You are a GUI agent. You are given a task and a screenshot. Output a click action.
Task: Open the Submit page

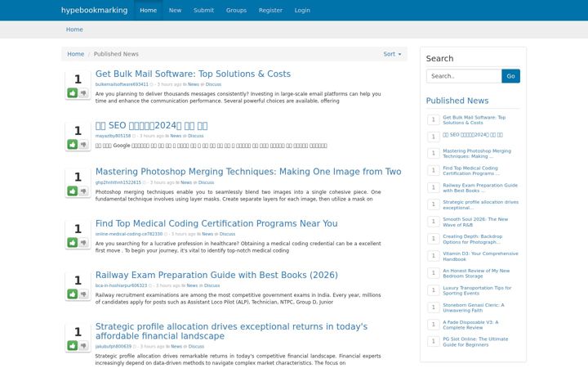(203, 10)
